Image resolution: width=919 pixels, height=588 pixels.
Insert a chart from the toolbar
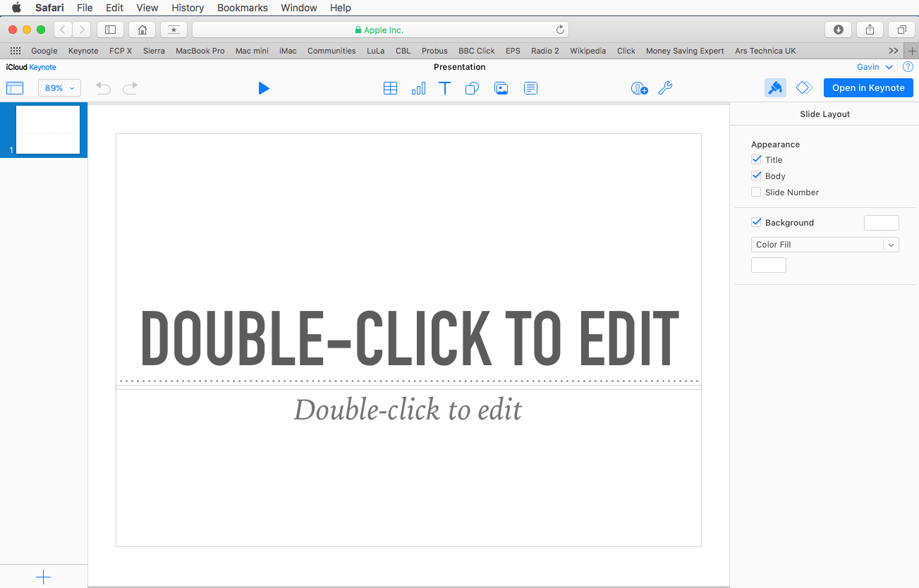tap(418, 88)
